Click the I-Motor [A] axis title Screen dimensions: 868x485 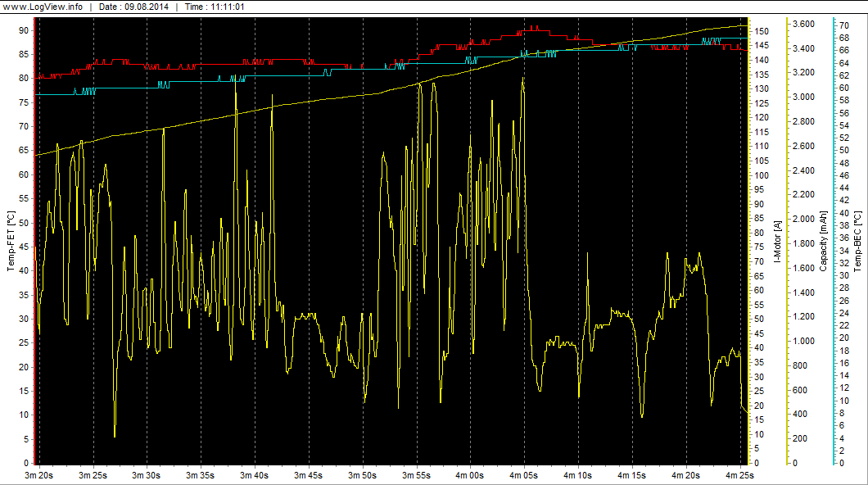[777, 242]
